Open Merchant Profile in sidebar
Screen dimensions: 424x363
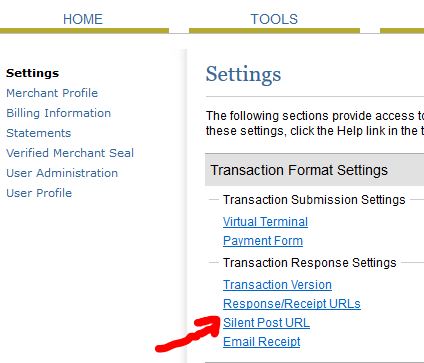click(x=52, y=93)
